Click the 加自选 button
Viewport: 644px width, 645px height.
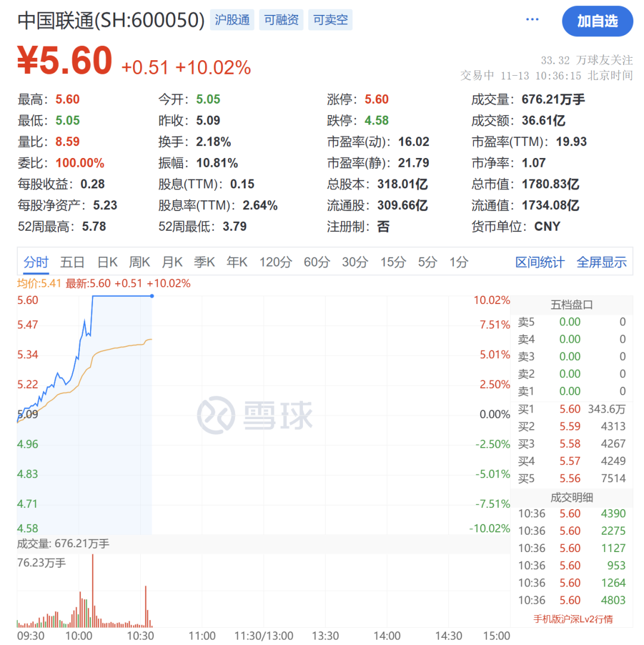[597, 21]
